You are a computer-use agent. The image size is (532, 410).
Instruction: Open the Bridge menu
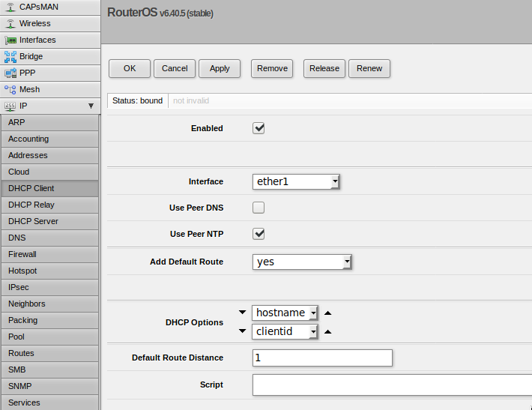click(x=50, y=56)
